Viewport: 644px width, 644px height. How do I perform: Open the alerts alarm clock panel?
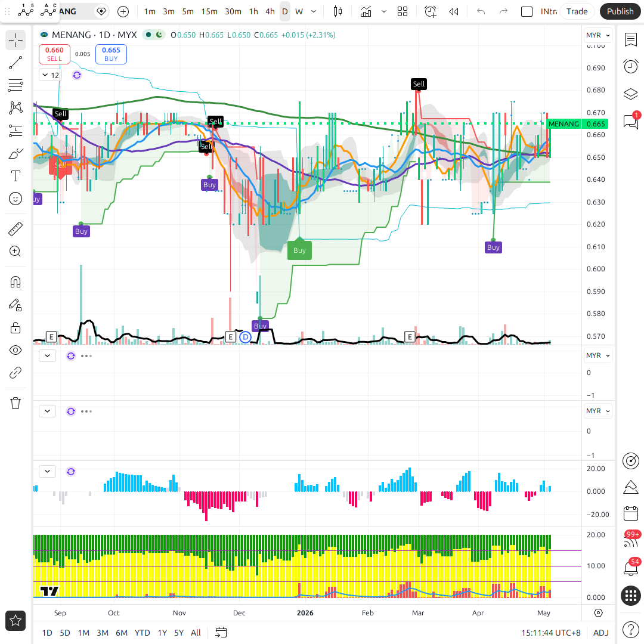point(631,66)
